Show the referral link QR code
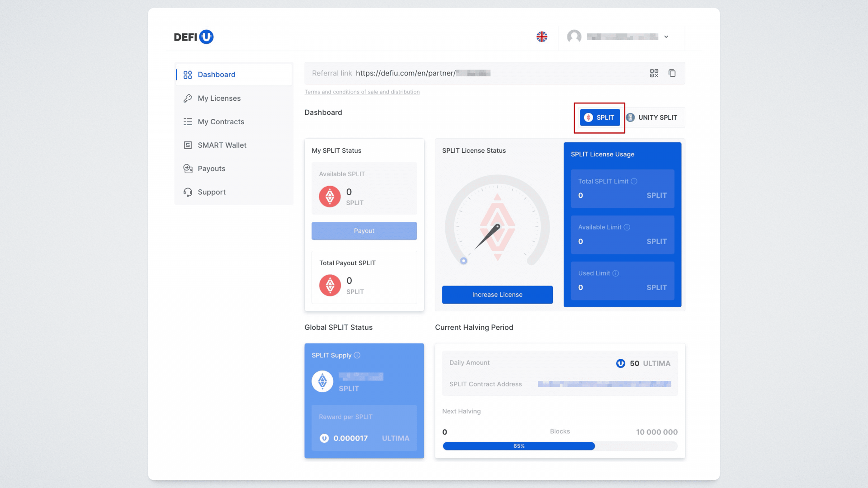 pos(654,73)
